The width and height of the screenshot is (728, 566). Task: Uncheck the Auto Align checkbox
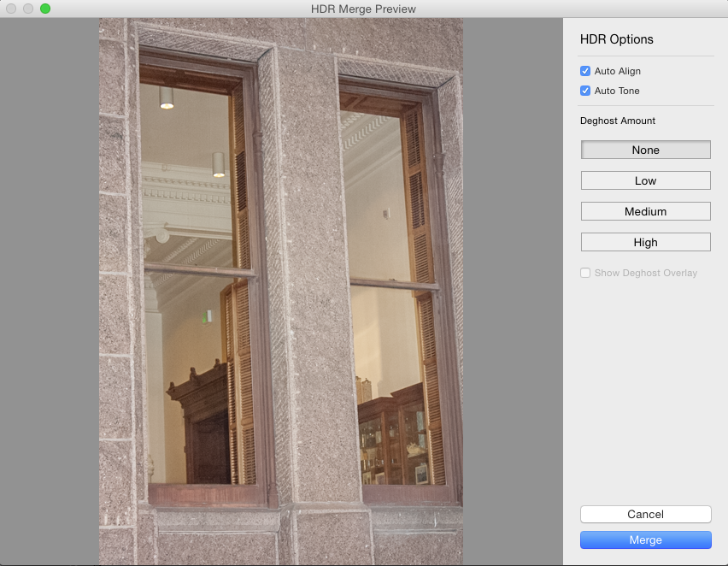tap(585, 71)
